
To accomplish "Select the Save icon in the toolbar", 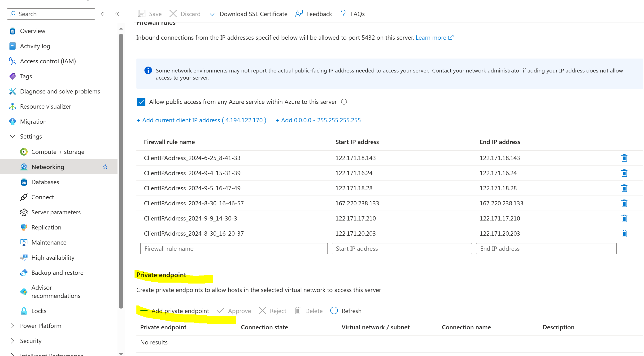I will (x=142, y=14).
